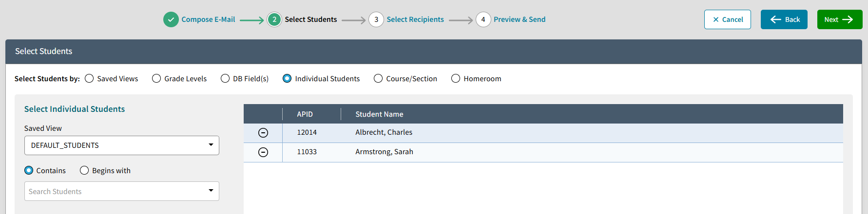Click the blue Back button
This screenshot has height=214, width=868.
[x=784, y=19]
